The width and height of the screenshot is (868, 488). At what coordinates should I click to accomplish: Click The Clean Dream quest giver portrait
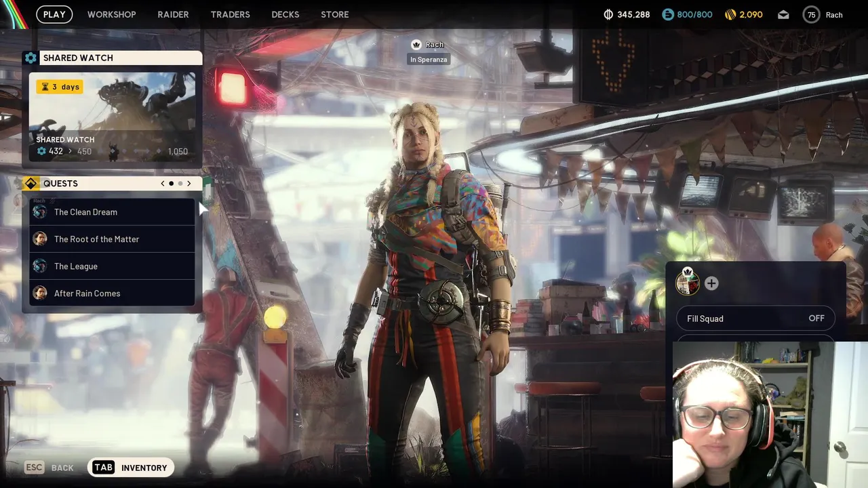tap(40, 212)
